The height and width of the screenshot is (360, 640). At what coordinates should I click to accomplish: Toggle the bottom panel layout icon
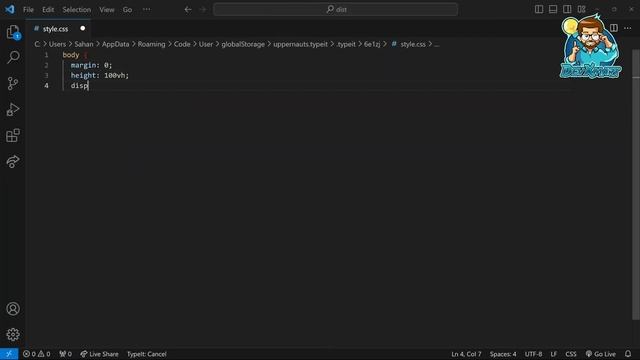coord(553,9)
